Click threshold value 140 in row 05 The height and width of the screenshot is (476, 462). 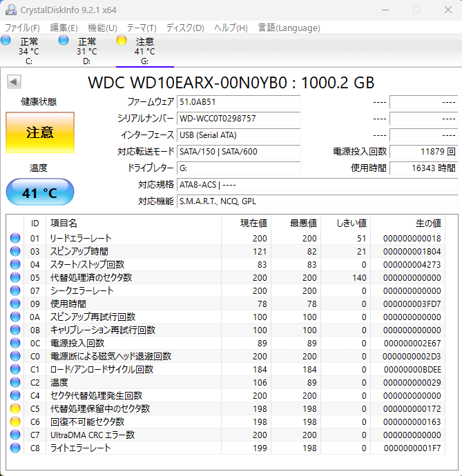point(359,278)
